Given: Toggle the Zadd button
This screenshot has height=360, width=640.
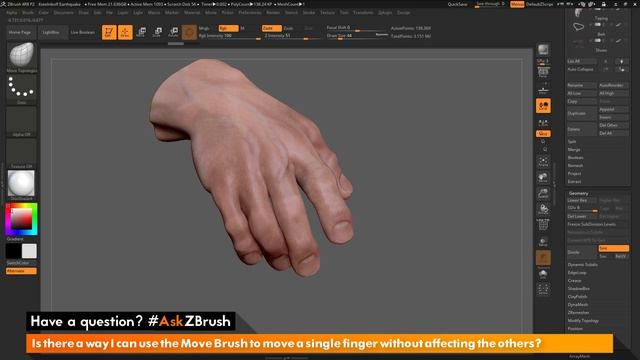Looking at the screenshot, I should 271,28.
